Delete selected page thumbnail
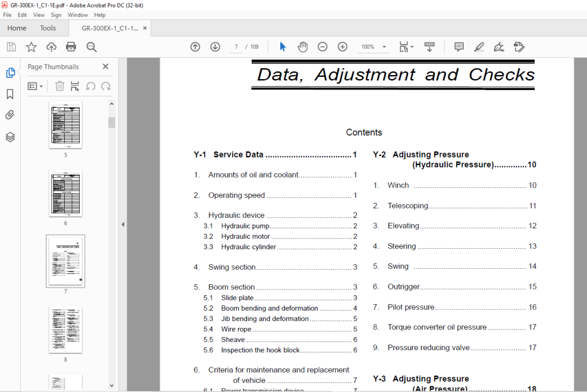 (x=60, y=86)
